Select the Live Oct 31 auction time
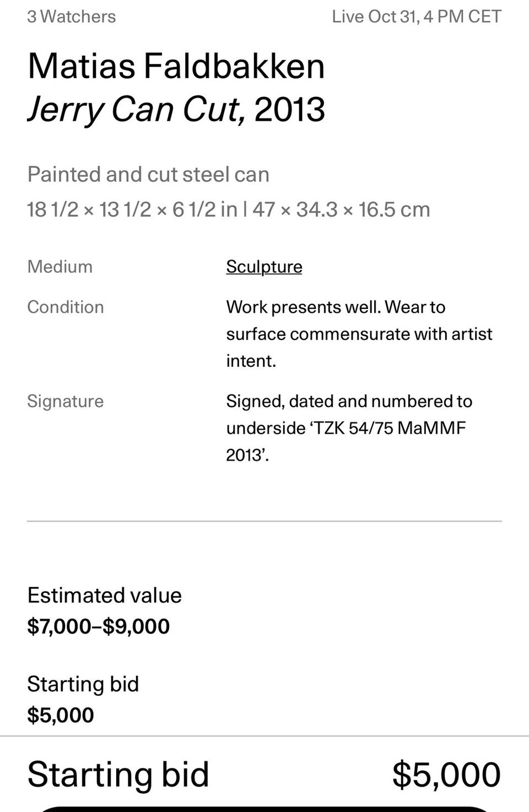Screen dimensions: 529x812 [416, 17]
